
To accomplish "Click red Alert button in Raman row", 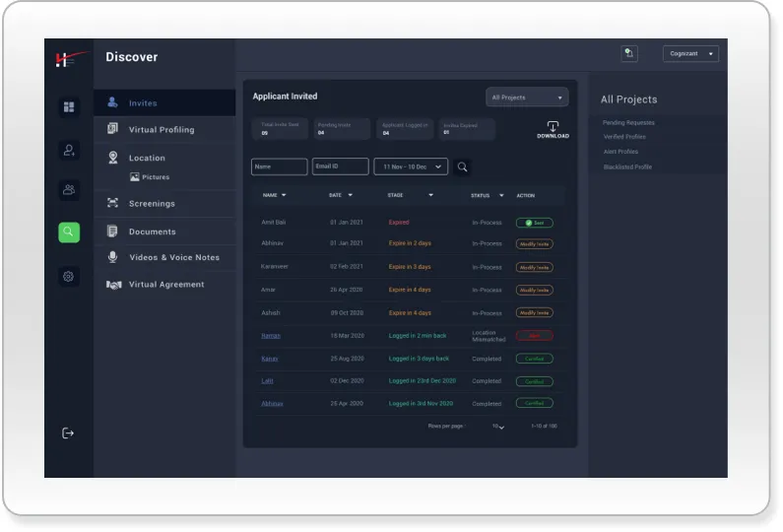I will (x=535, y=336).
